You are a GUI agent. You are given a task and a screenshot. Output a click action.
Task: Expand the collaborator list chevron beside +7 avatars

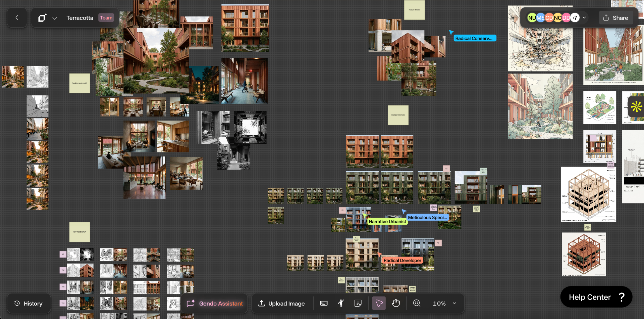coord(585,17)
